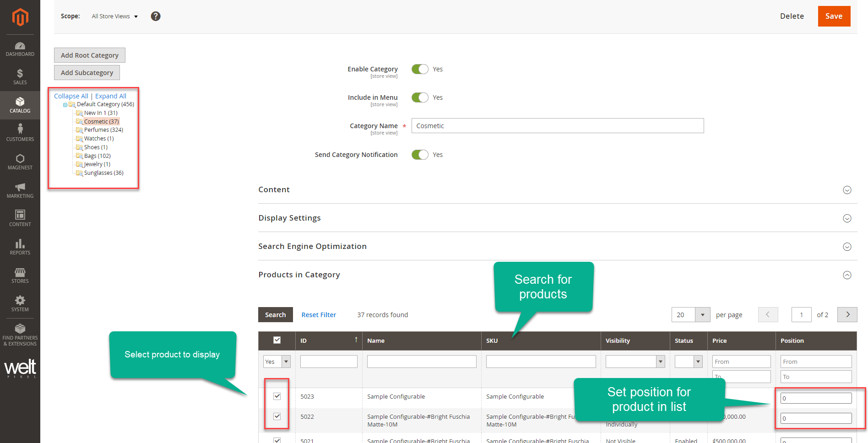The image size is (868, 443).
Task: Select Bags (102) category
Action: click(97, 156)
